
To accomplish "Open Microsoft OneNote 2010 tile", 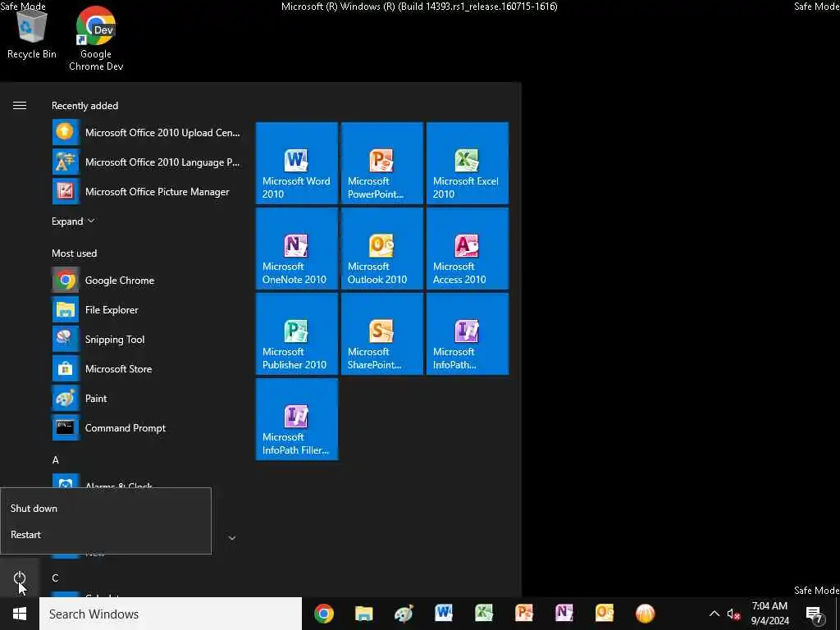I will [296, 248].
